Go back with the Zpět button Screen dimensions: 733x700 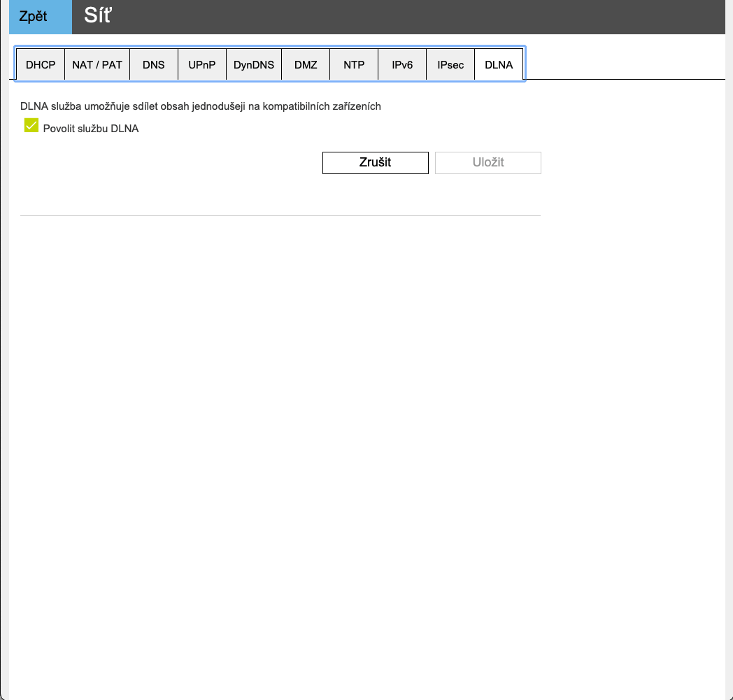click(x=40, y=17)
